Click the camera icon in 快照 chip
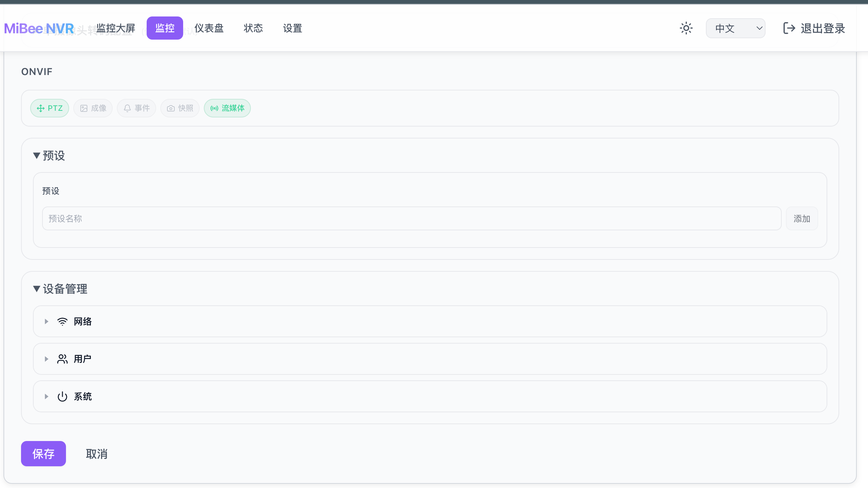The height and width of the screenshot is (488, 868). pos(171,108)
